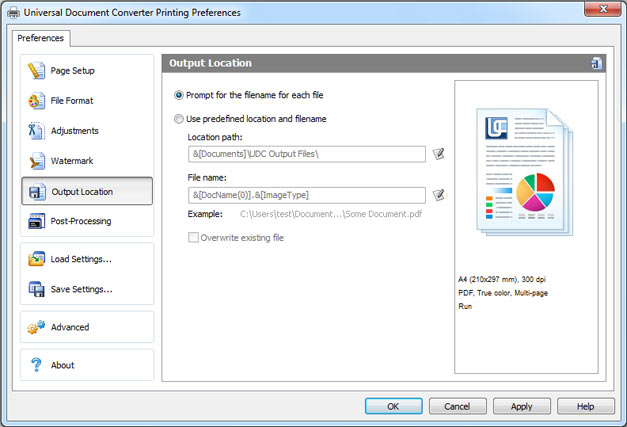Image resolution: width=627 pixels, height=427 pixels.
Task: Close the Printing Preferences window
Action: tap(603, 8)
